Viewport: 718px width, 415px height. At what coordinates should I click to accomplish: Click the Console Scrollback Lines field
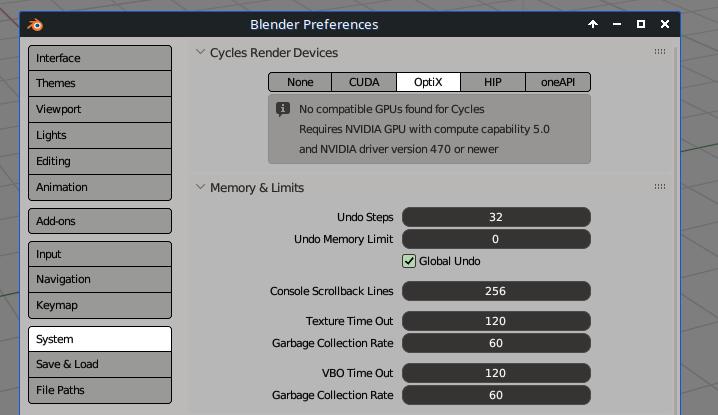(496, 291)
